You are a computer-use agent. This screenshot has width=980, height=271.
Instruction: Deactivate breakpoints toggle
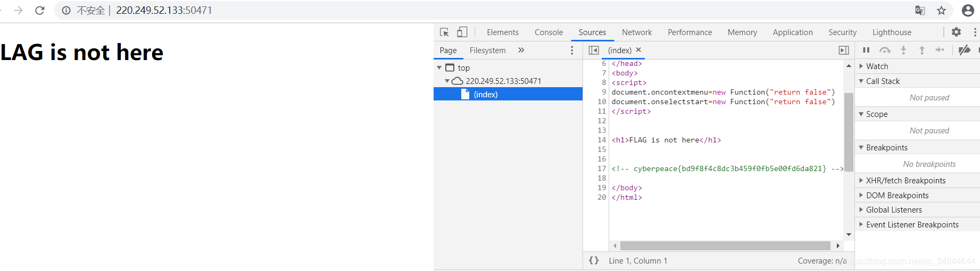coord(964,50)
